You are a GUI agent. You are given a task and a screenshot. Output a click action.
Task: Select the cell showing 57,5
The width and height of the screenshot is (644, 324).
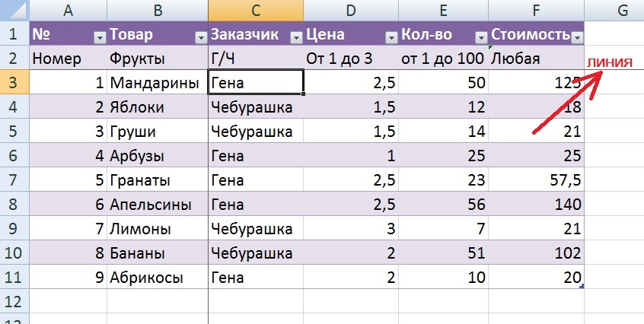[536, 180]
